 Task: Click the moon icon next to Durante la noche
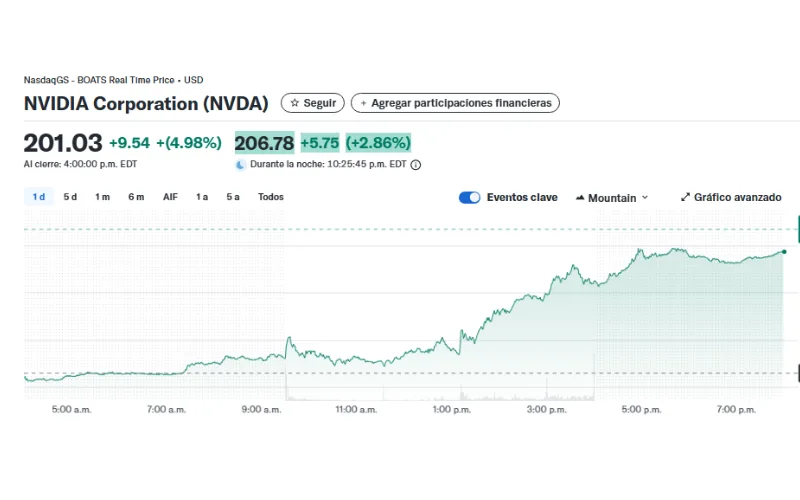coord(240,164)
